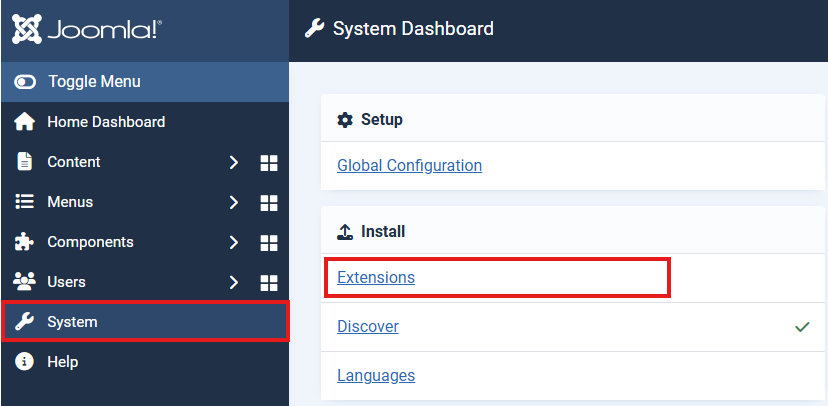828x406 pixels.
Task: Expand the Content submenu chevron
Action: coord(233,162)
